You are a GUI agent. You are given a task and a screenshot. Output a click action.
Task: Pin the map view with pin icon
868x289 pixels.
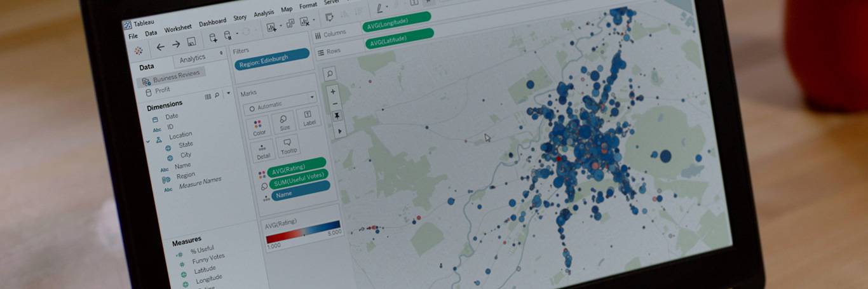pos(337,116)
